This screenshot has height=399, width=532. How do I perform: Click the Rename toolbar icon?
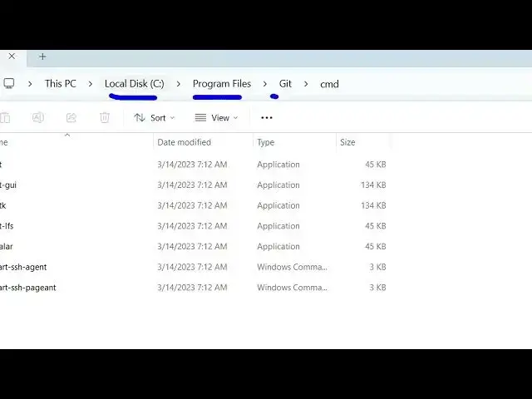click(38, 117)
